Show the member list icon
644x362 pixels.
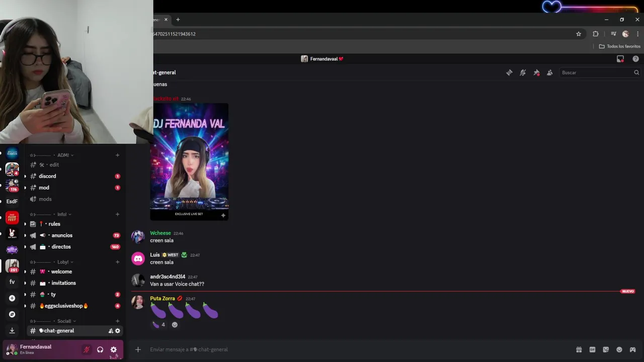pos(549,73)
